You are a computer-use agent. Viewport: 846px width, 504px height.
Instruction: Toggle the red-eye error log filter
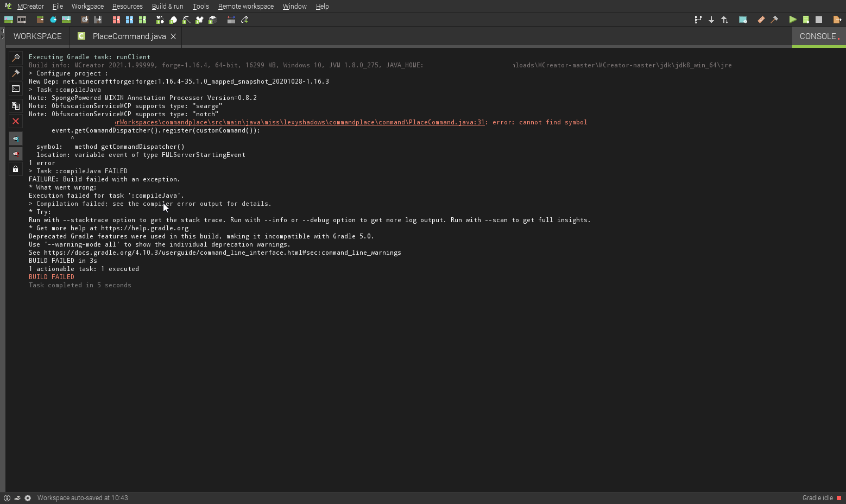tap(16, 154)
